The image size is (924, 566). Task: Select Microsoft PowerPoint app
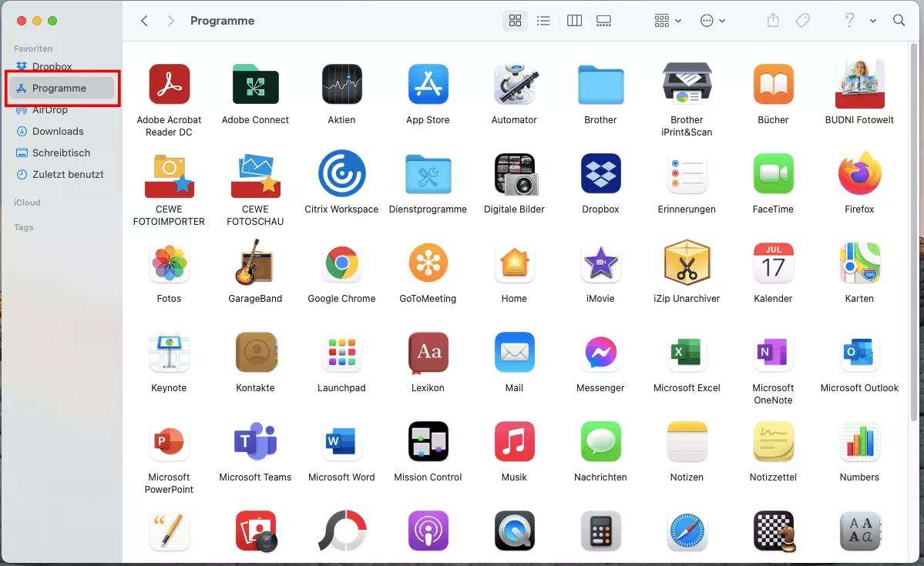point(169,442)
